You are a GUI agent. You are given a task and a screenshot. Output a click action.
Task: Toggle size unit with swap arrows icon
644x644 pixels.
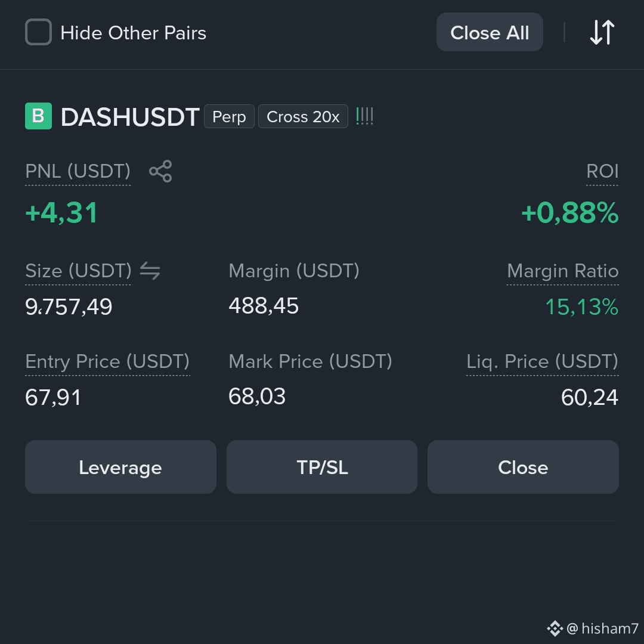click(150, 271)
